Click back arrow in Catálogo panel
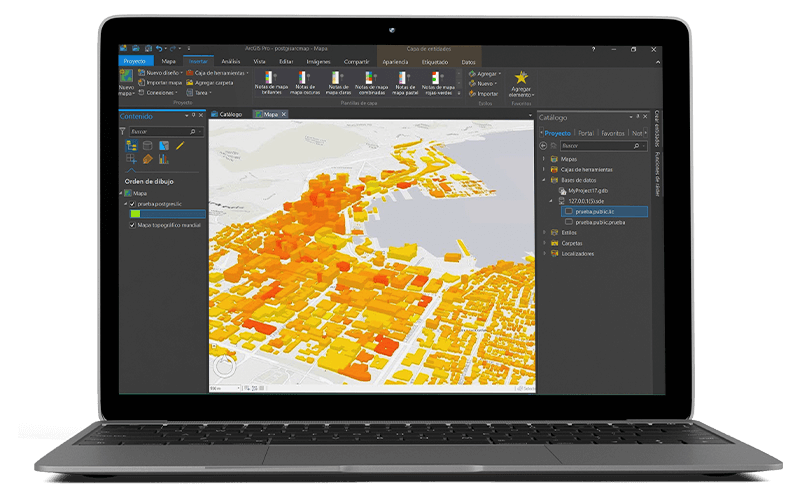This screenshot has height=497, width=800. coord(545,145)
